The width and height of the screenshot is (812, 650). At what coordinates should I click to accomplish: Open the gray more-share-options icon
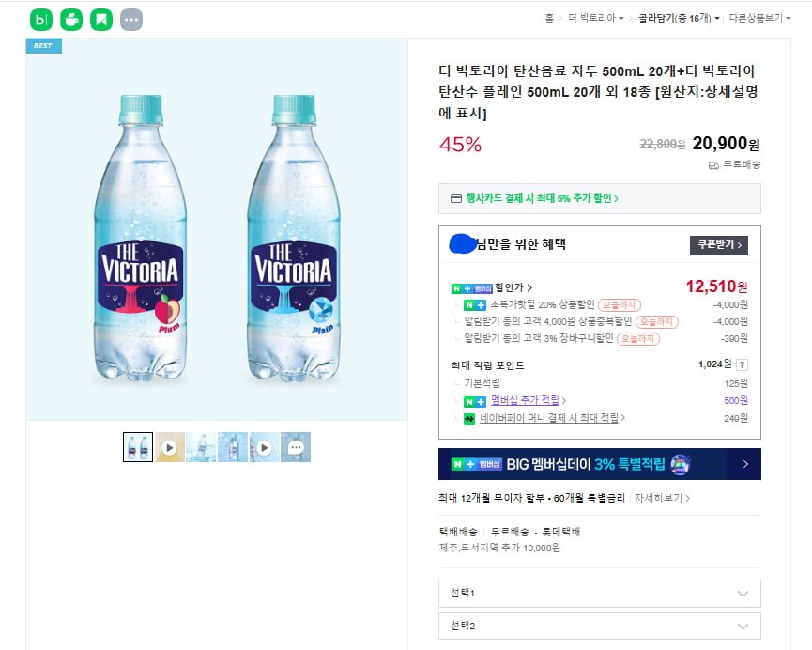click(x=131, y=20)
